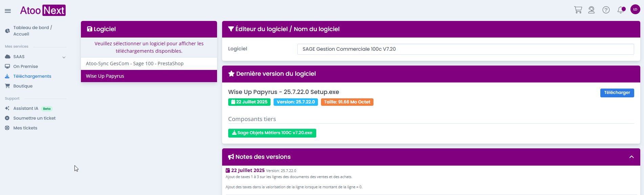Open the support agent headset icon
Viewport: 644px width, 195px height.
point(591,10)
